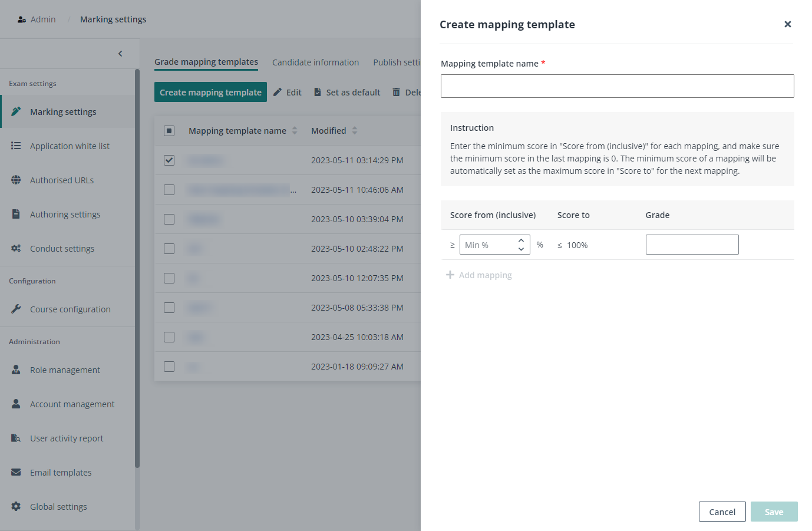Open Application white list page

coord(68,146)
